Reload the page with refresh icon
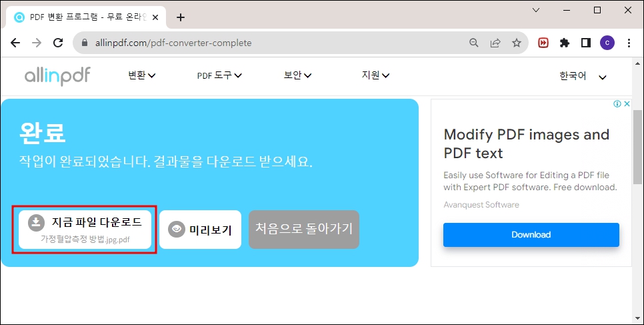The height and width of the screenshot is (325, 644). (x=58, y=43)
